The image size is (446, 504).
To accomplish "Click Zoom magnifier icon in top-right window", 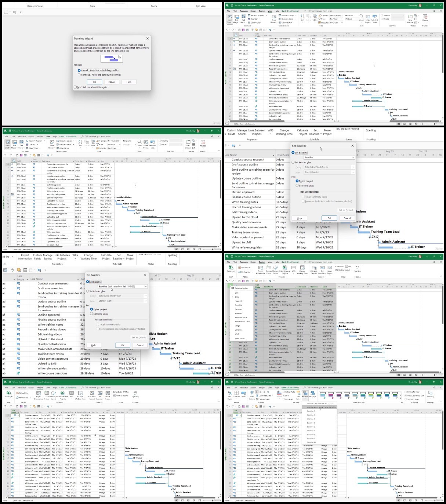I will (x=362, y=18).
